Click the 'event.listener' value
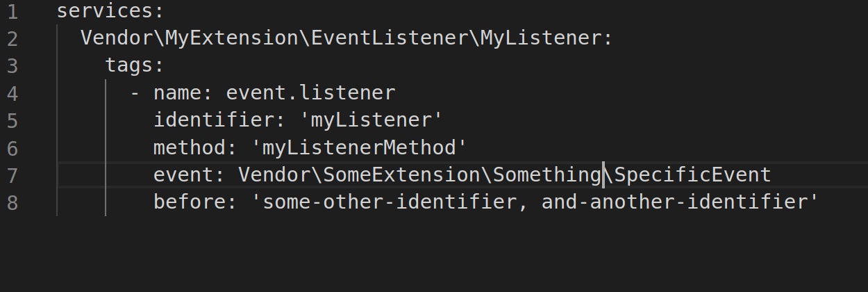The image size is (868, 292). click(310, 93)
